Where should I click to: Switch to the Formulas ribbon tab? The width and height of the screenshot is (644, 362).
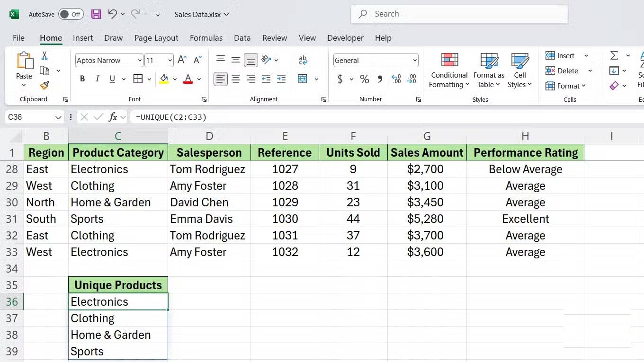[x=206, y=38]
